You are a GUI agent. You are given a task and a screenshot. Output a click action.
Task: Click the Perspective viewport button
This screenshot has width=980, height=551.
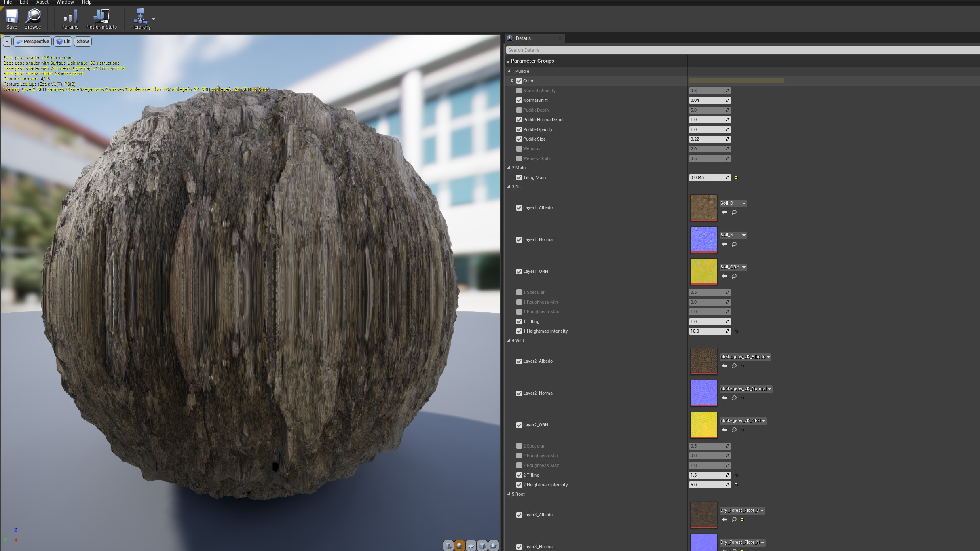(x=32, y=42)
